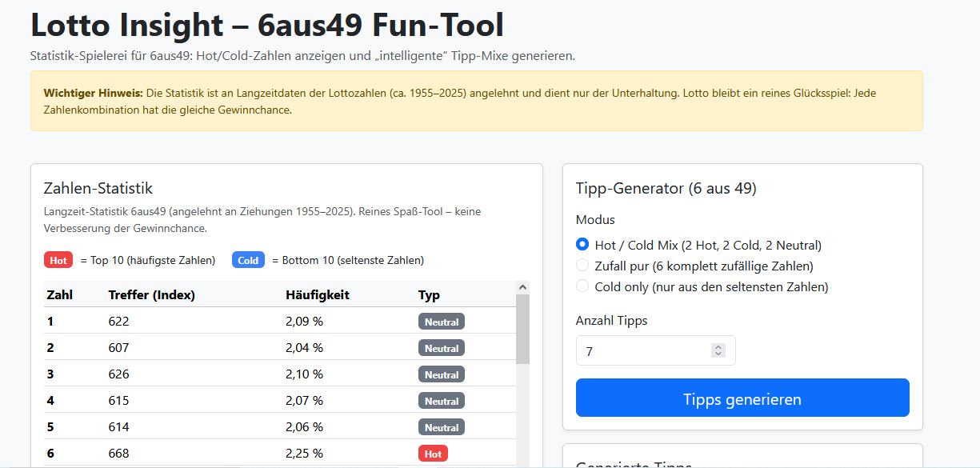The width and height of the screenshot is (980, 468).
Task: Click the table scrollbar up arrow
Action: click(523, 287)
